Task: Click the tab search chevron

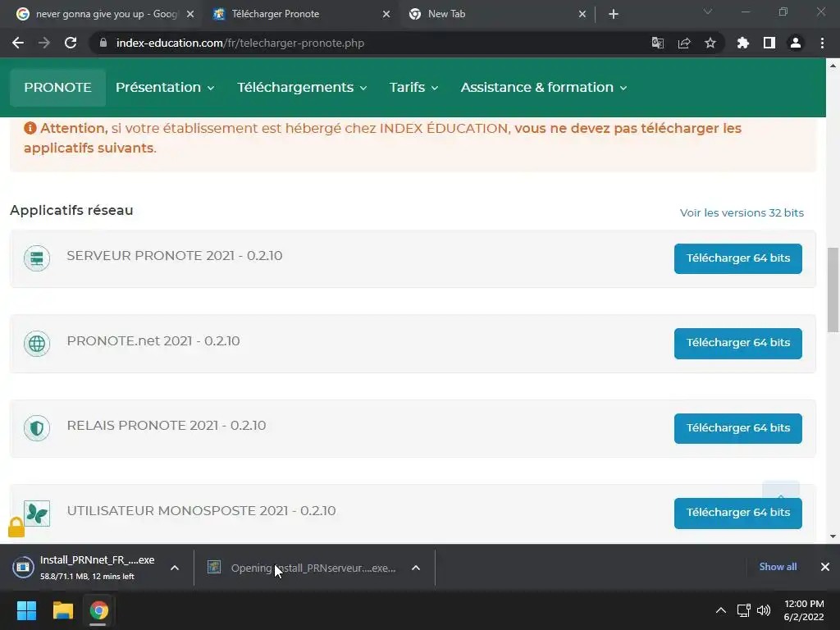Action: [708, 11]
